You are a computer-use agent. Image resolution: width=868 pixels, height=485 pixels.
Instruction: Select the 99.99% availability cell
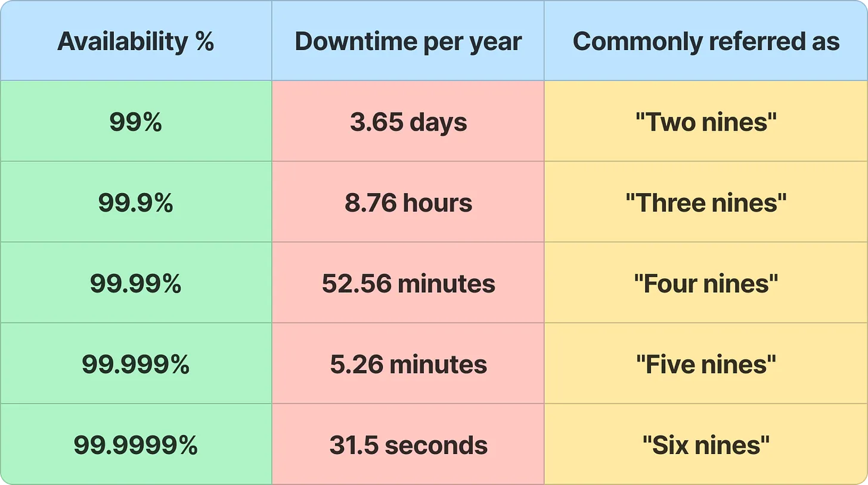pyautogui.click(x=135, y=284)
